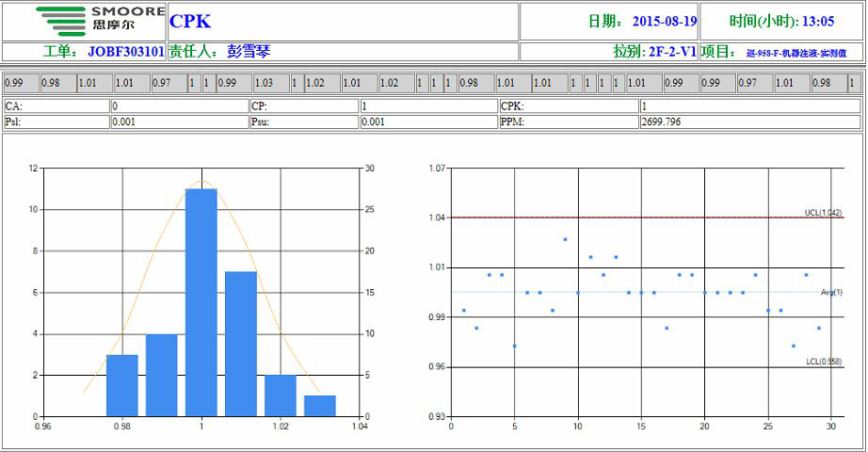This screenshot has width=868, height=452.
Task: Click the time field showing 13:05
Action: [781, 22]
